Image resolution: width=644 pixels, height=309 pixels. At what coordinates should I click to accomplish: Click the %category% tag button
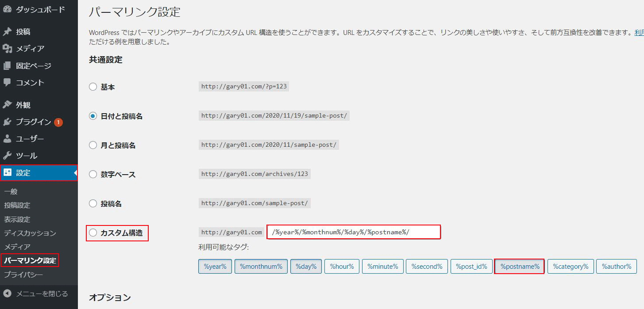(570, 267)
